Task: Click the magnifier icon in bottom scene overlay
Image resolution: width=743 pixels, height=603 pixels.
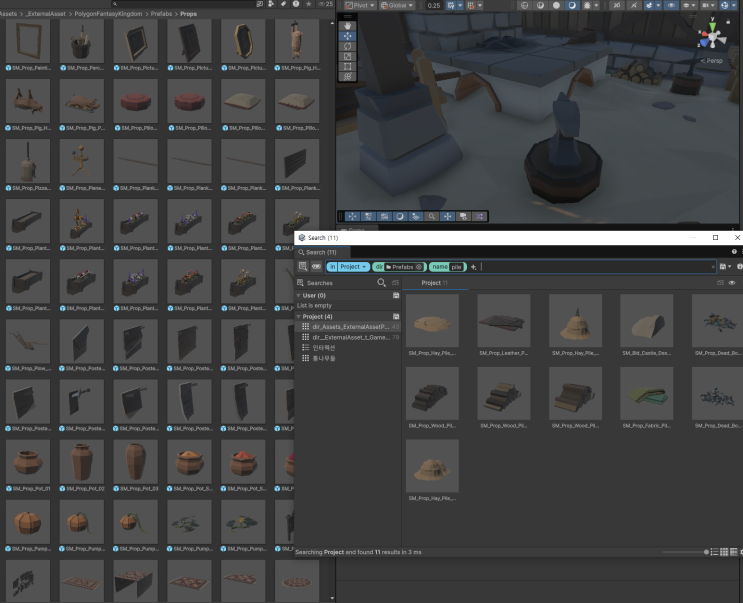Action: pyautogui.click(x=432, y=216)
